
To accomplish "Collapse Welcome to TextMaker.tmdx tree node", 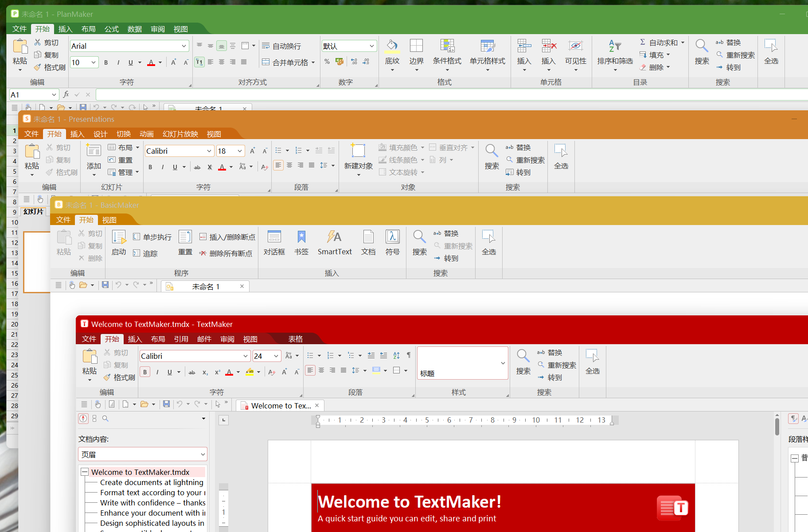I will [x=85, y=472].
